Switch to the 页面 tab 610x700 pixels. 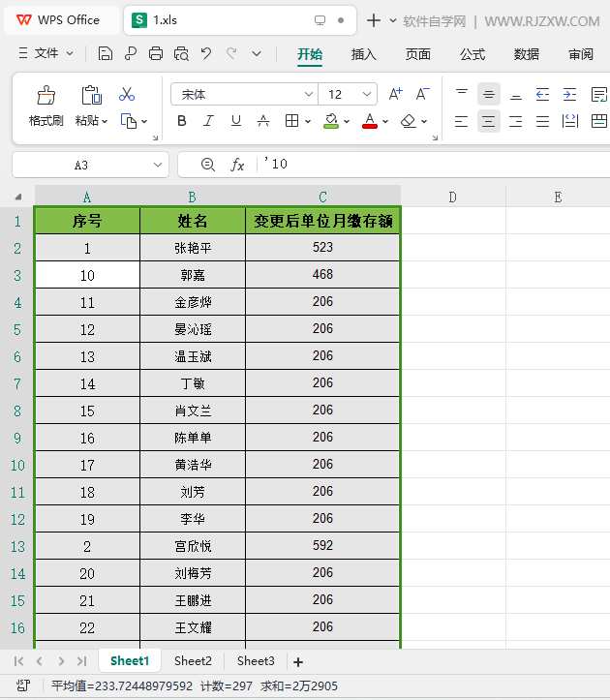pyautogui.click(x=418, y=54)
